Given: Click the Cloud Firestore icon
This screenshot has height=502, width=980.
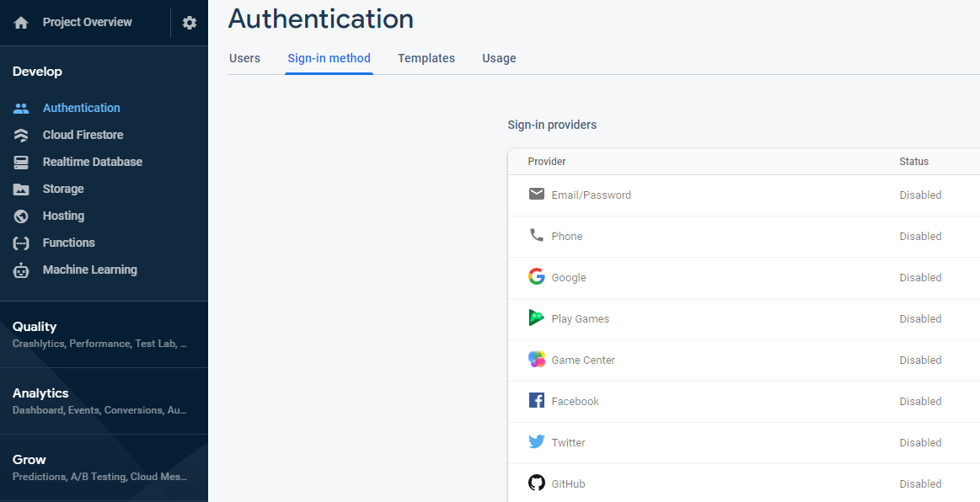Looking at the screenshot, I should [21, 135].
